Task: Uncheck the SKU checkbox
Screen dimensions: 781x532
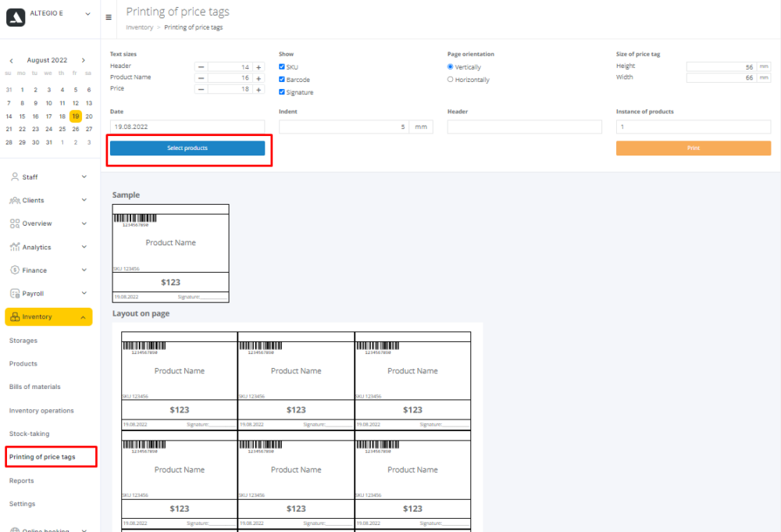Action: pyautogui.click(x=282, y=66)
